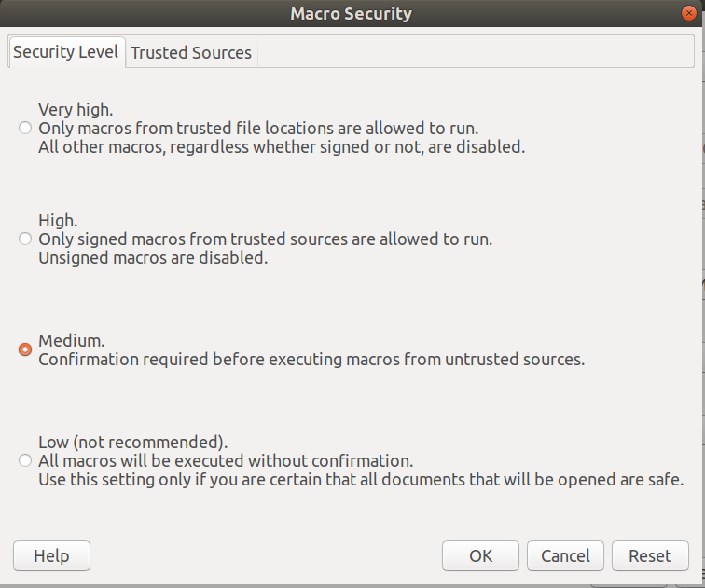Choose the High security radio button
This screenshot has height=588, width=705.
coord(25,239)
